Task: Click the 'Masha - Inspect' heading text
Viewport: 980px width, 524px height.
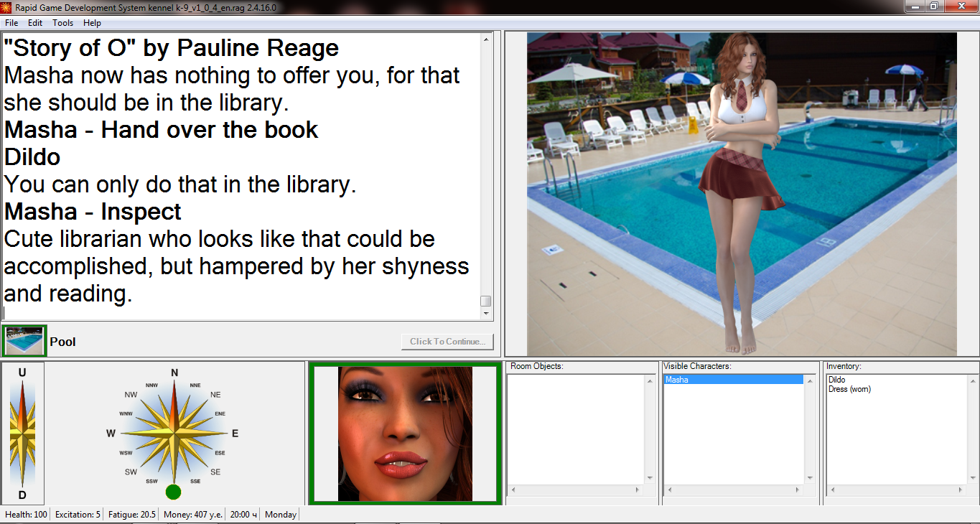Action: (93, 212)
